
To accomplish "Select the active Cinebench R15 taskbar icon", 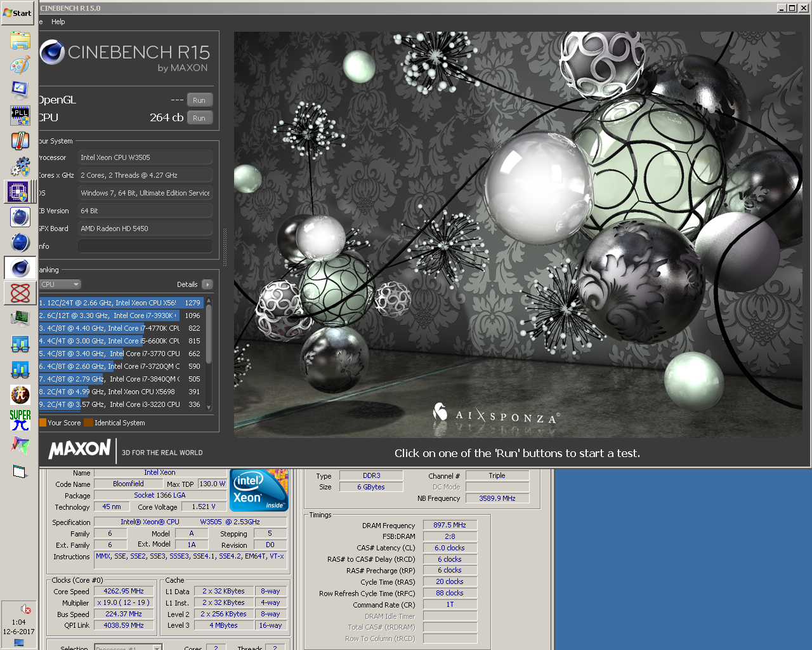I will [x=20, y=268].
